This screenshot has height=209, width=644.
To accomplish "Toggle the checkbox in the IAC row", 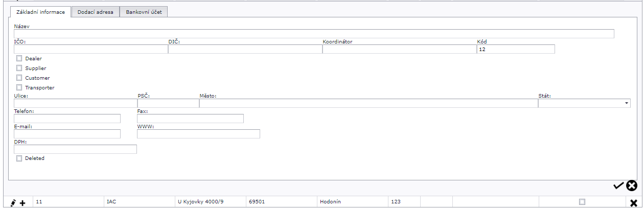I will [x=582, y=202].
